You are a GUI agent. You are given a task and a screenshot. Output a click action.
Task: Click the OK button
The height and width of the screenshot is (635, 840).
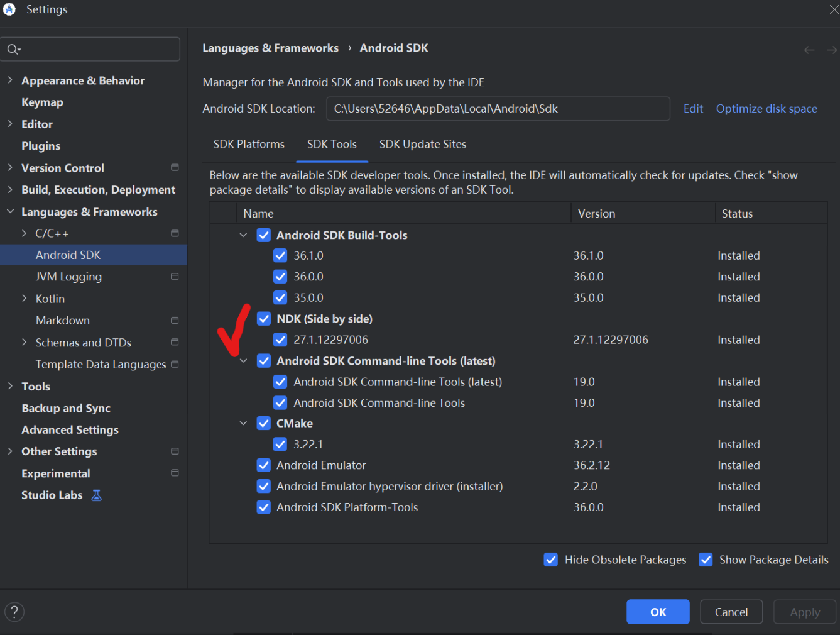tap(658, 612)
